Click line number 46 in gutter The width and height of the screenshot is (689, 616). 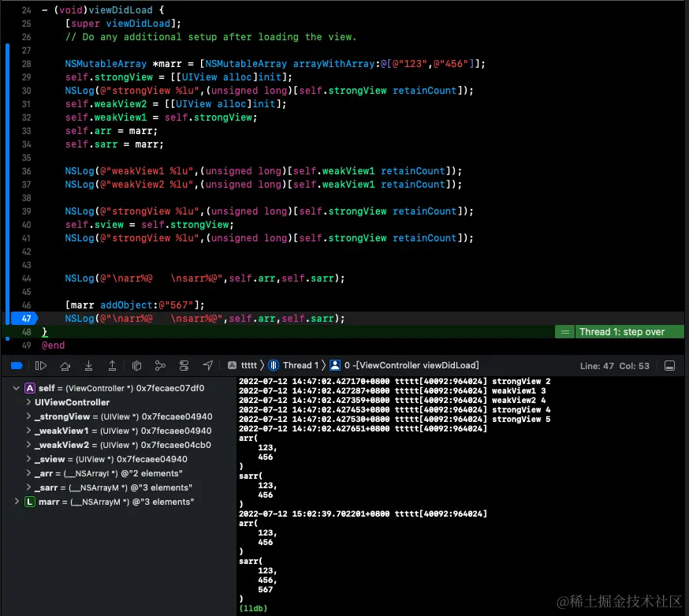click(26, 305)
